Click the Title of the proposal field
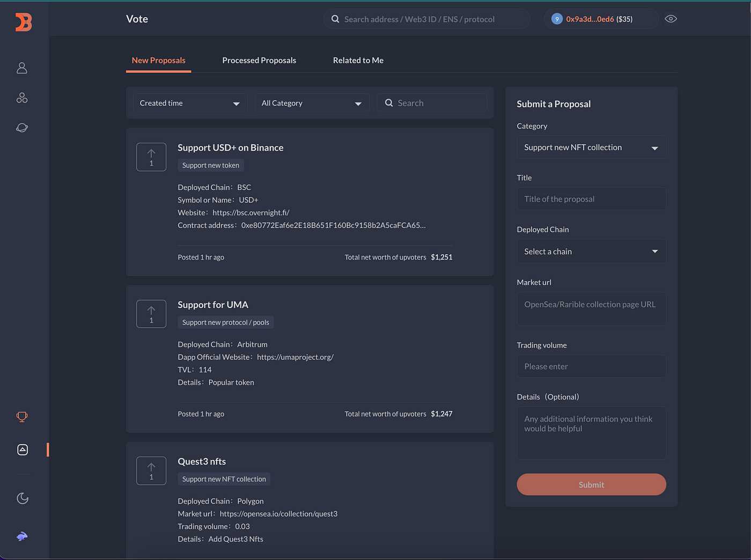The image size is (751, 560). click(x=591, y=199)
